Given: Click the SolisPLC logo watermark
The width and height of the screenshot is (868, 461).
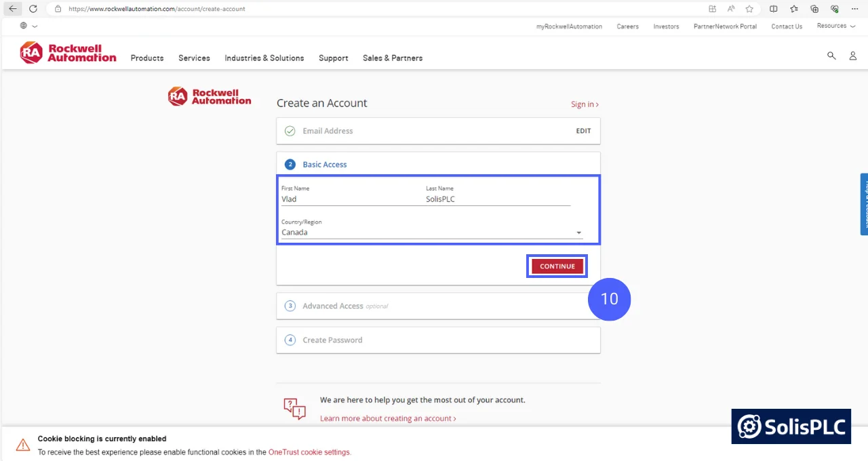Looking at the screenshot, I should (x=791, y=426).
